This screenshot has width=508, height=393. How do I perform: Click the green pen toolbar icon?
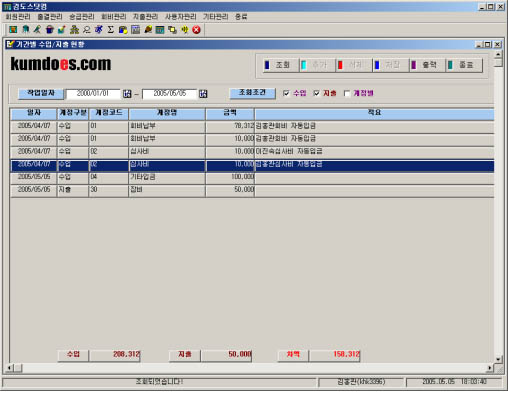coord(37,30)
